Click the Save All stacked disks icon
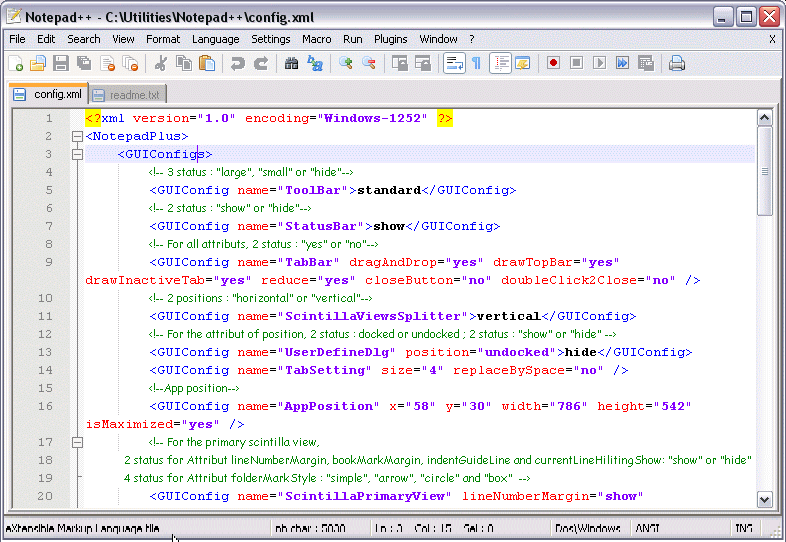 (x=84, y=64)
